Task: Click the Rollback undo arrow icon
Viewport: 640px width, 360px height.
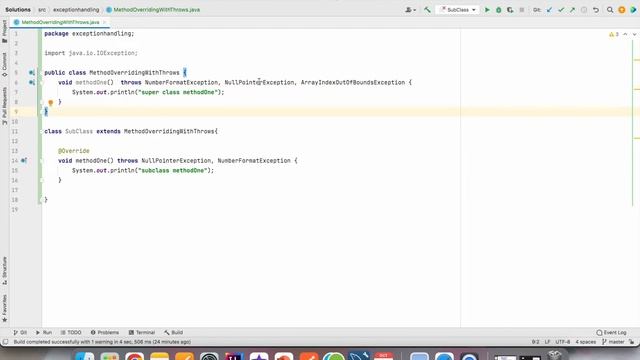Action: 596,10
